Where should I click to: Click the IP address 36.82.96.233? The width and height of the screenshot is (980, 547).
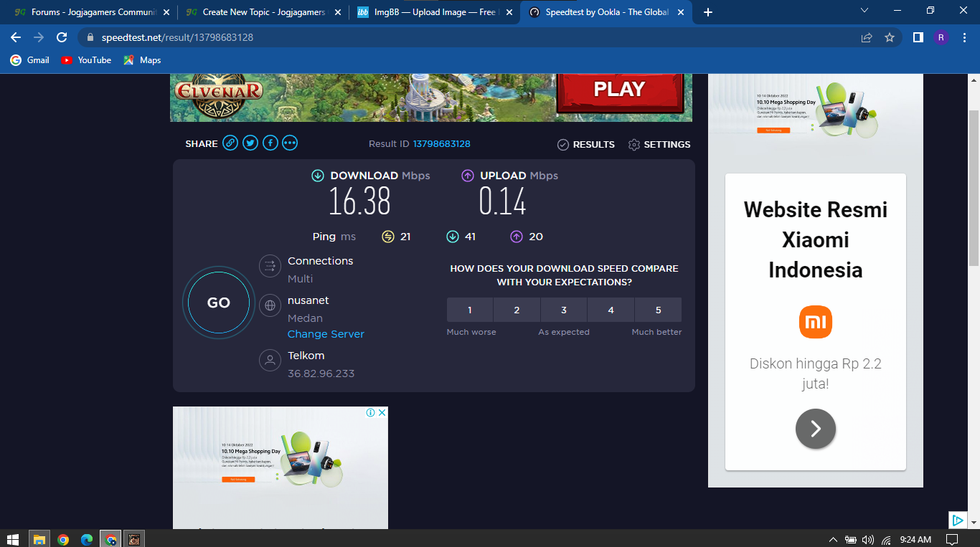[321, 374]
